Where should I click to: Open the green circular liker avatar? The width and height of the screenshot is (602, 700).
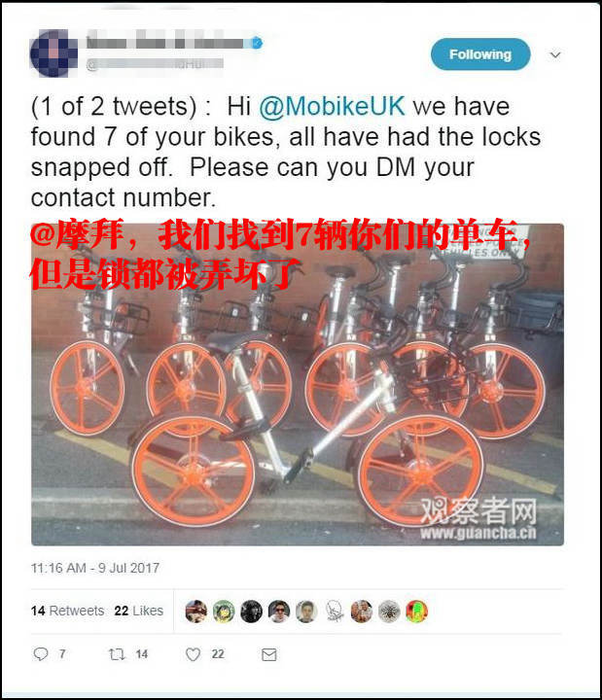point(224,612)
